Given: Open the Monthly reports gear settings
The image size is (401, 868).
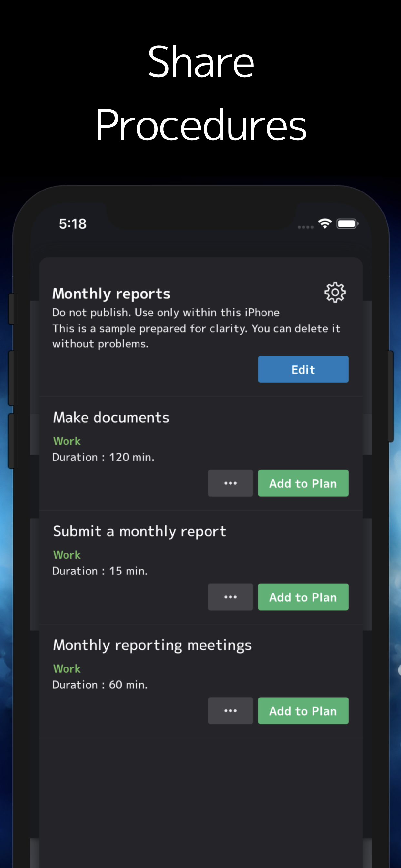Looking at the screenshot, I should coord(335,292).
